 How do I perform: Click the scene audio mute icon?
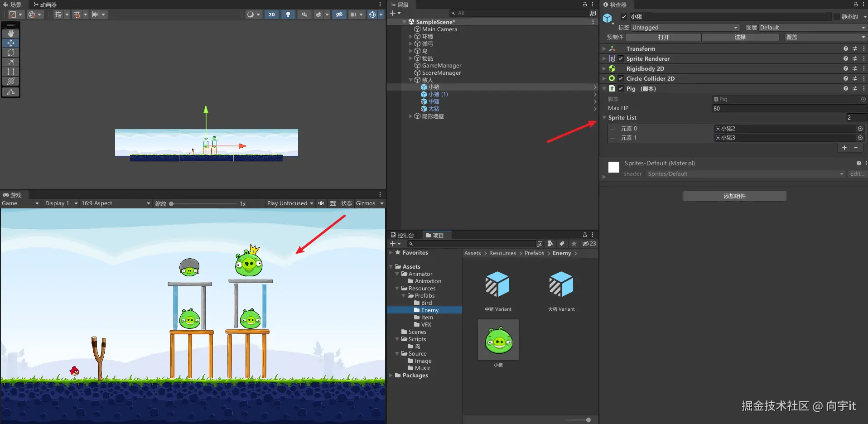(x=304, y=14)
